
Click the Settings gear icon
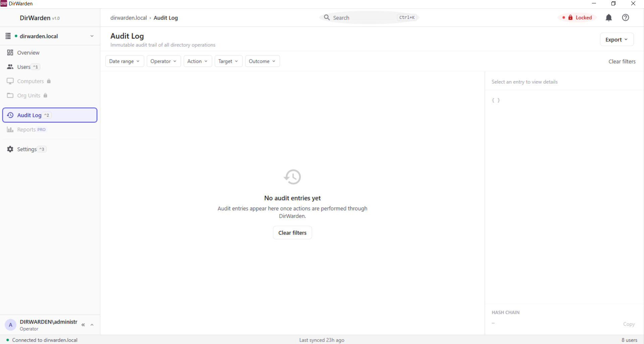pos(10,149)
